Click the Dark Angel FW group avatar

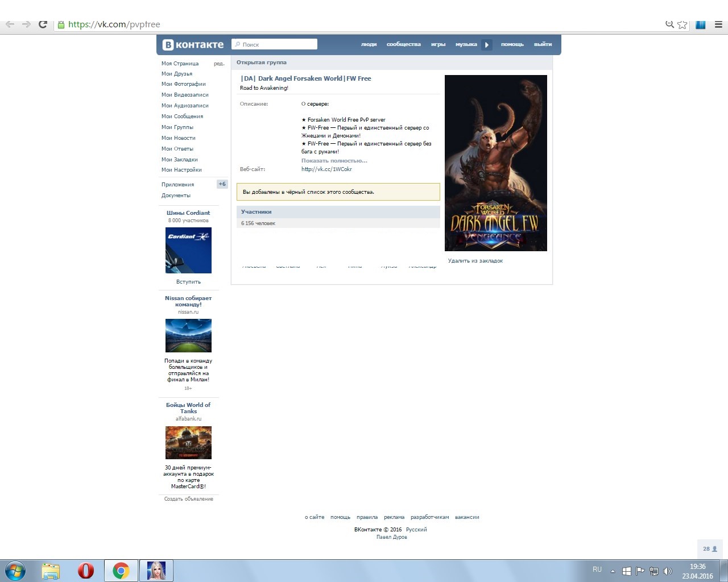496,163
